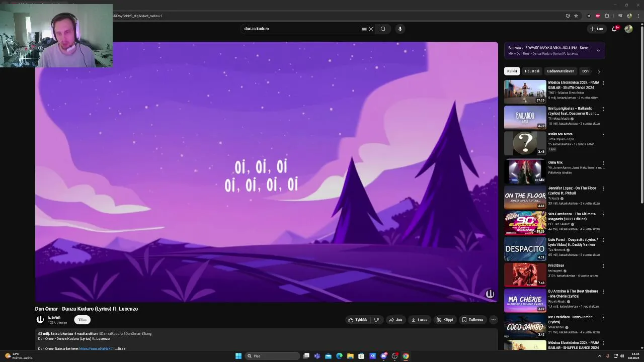Open options menu for Maka Ma Move
The image size is (644, 362).
(603, 134)
